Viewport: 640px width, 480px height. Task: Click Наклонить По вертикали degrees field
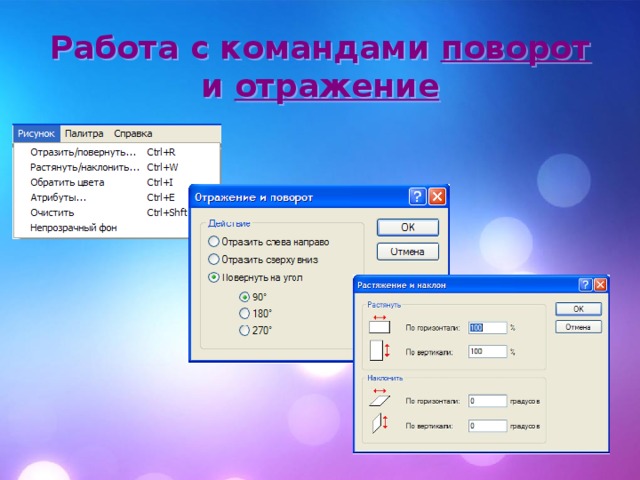pyautogui.click(x=487, y=426)
